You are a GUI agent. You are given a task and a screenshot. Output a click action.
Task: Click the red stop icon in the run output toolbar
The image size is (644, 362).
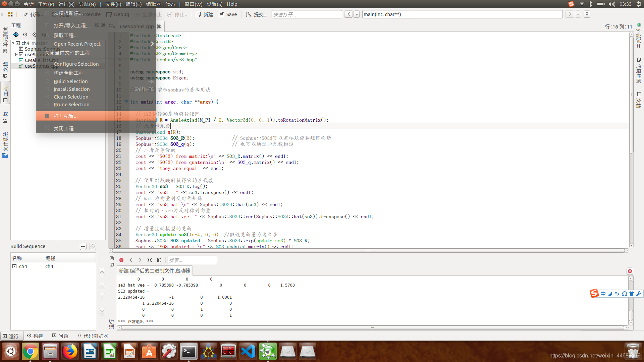click(121, 260)
